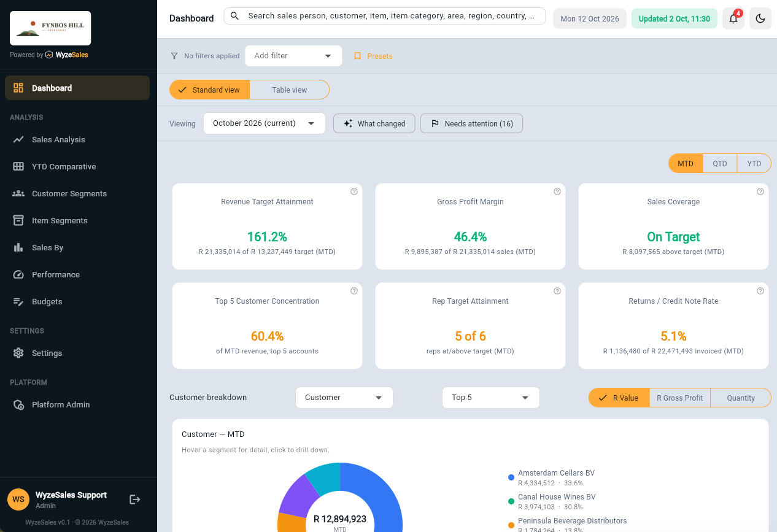The image size is (777, 532).
Task: Select Quantity metric toggle
Action: coord(741,398)
